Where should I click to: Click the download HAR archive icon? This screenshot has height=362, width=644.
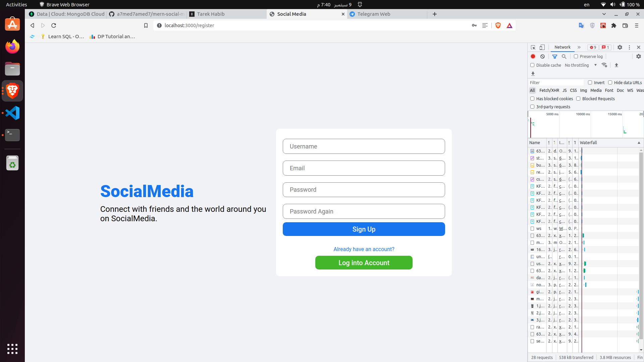(533, 73)
